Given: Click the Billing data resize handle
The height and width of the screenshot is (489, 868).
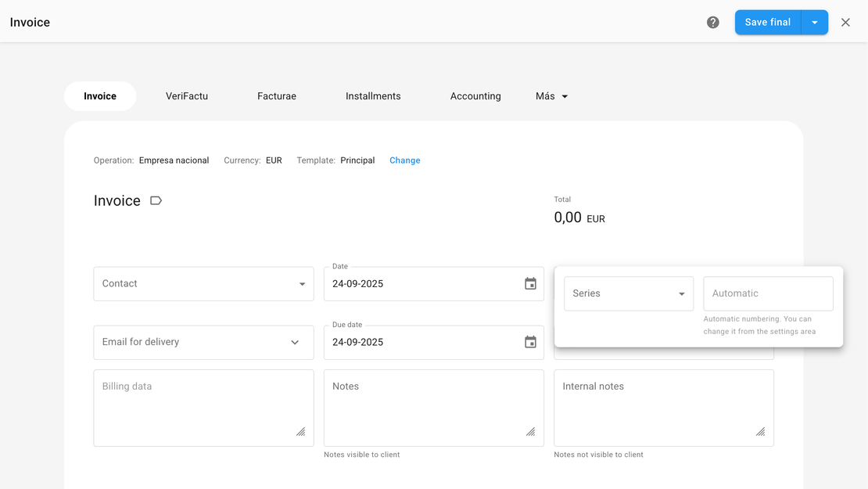Looking at the screenshot, I should pyautogui.click(x=301, y=432).
